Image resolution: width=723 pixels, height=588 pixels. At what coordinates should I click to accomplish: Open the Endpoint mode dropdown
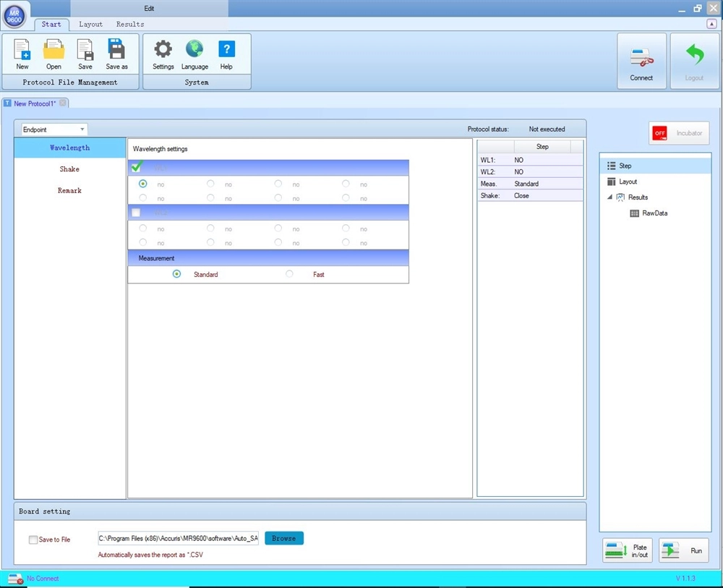[x=82, y=129]
